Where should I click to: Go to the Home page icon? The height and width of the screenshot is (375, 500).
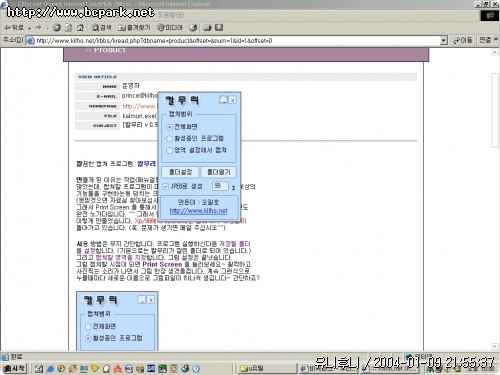click(x=80, y=28)
